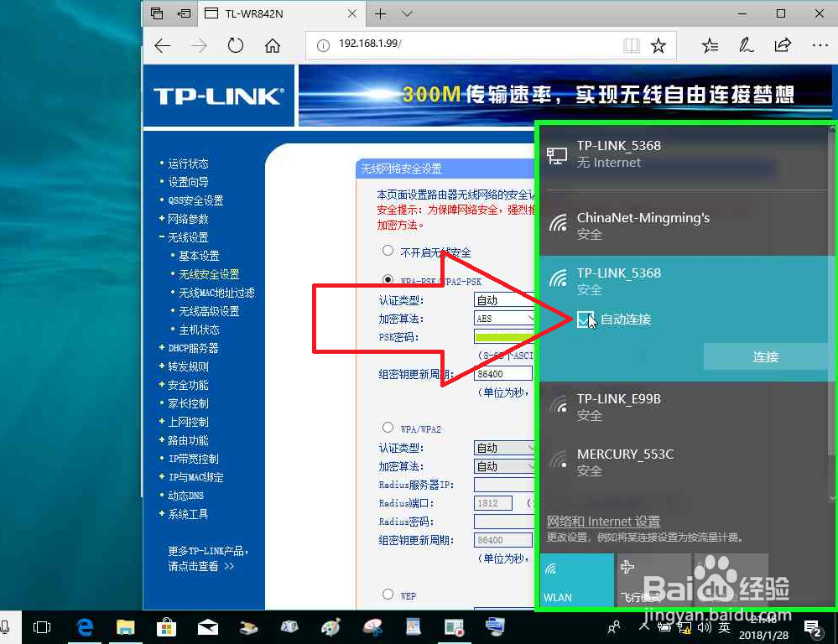Open 无线MAC地址过滤 submenu item
The image size is (838, 644).
click(216, 293)
